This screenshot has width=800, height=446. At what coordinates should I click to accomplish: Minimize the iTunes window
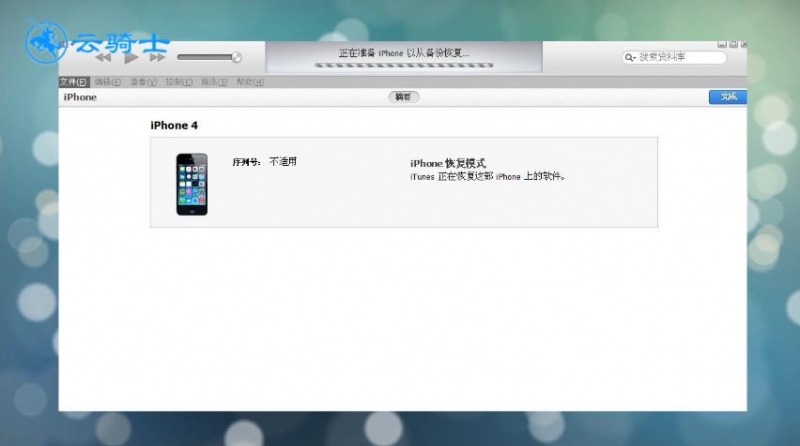click(722, 44)
